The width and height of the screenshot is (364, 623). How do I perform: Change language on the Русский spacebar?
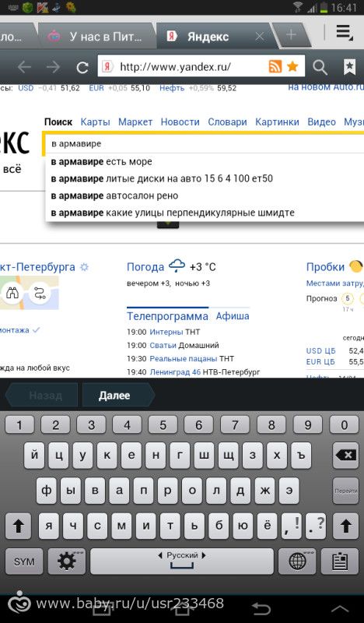[182, 561]
